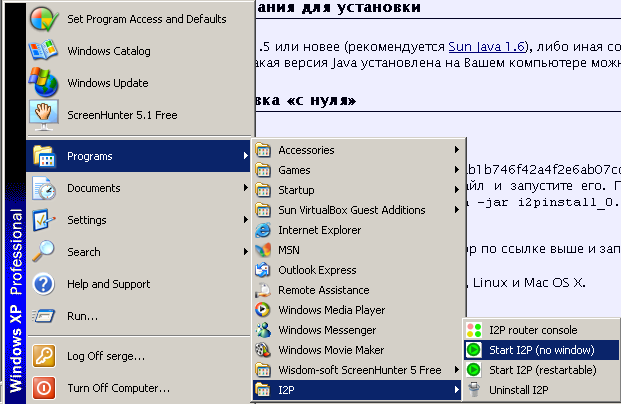Click the Run icon
This screenshot has height=404, width=621.
(x=44, y=316)
